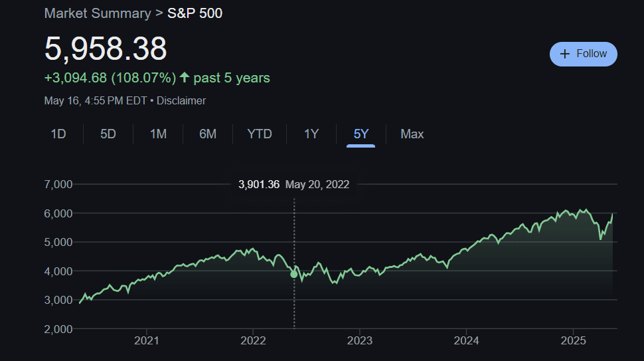Click the 5,958.38 index value
The image size is (644, 361).
click(106, 49)
